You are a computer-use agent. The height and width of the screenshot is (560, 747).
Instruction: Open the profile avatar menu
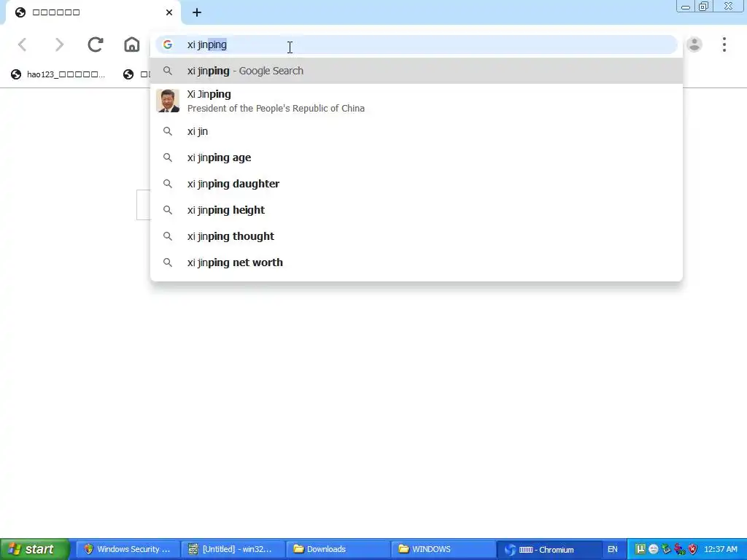694,44
